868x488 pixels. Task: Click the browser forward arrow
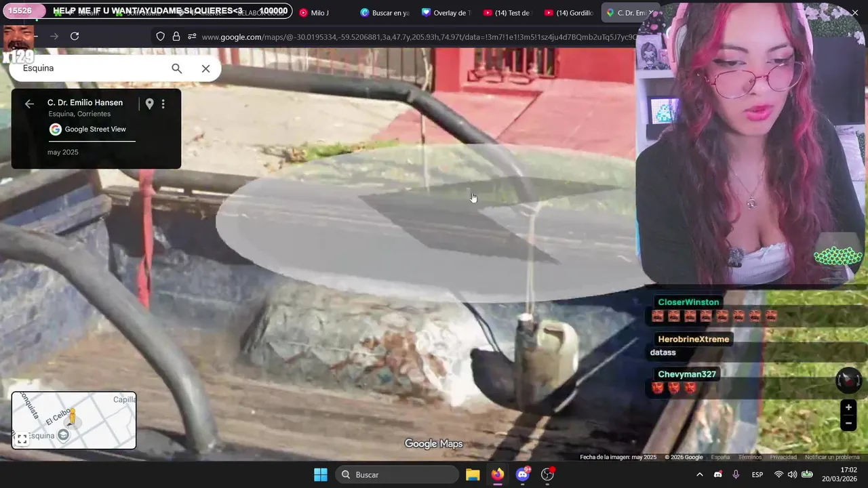pyautogui.click(x=54, y=37)
